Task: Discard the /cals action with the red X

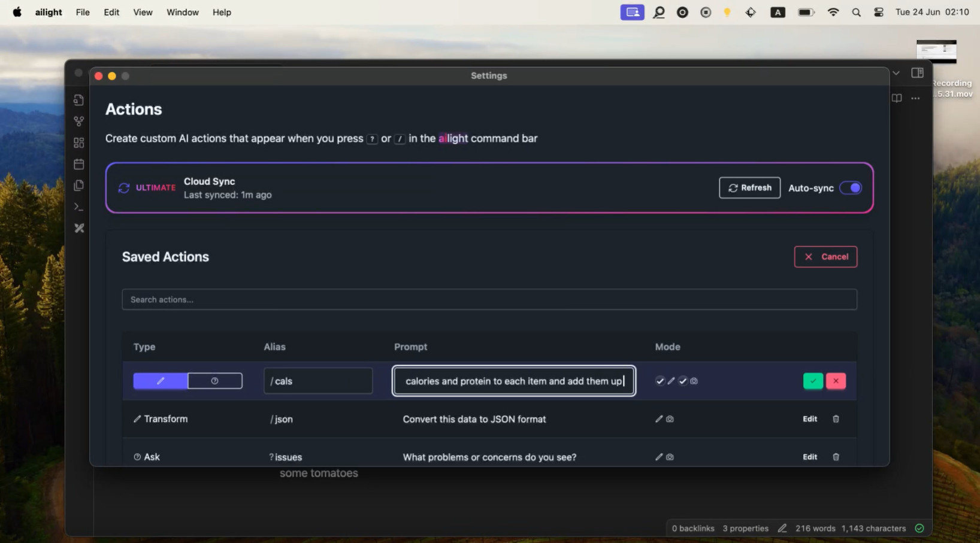Action: [x=836, y=381]
